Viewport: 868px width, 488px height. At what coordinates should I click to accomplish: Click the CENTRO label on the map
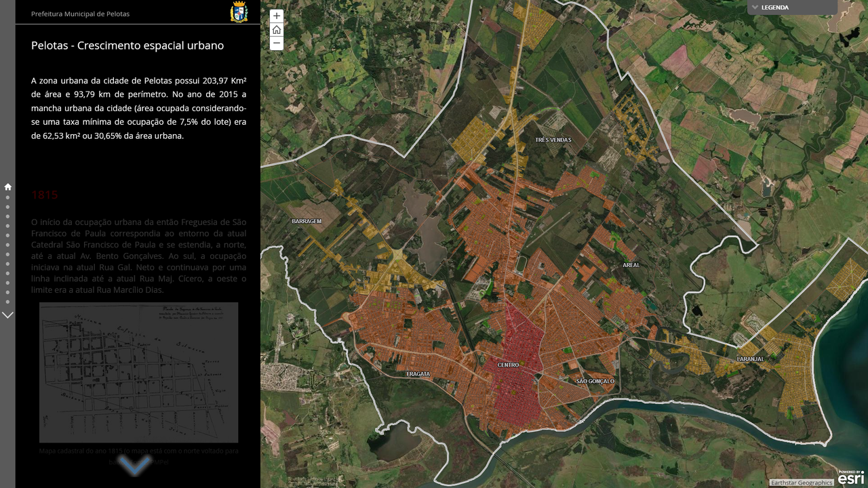point(509,365)
